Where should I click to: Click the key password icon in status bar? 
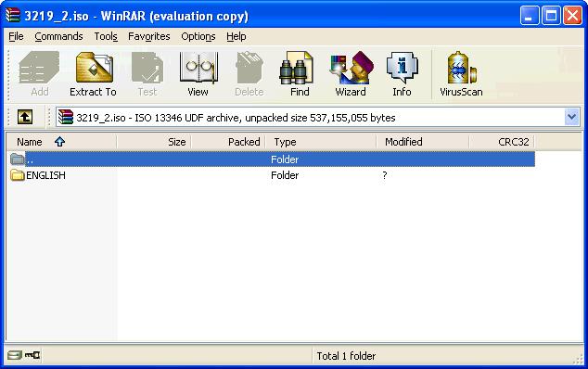tap(32, 355)
